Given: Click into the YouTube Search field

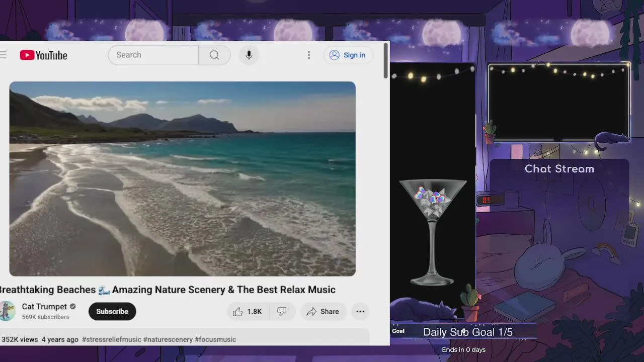Looking at the screenshot, I should pyautogui.click(x=153, y=55).
